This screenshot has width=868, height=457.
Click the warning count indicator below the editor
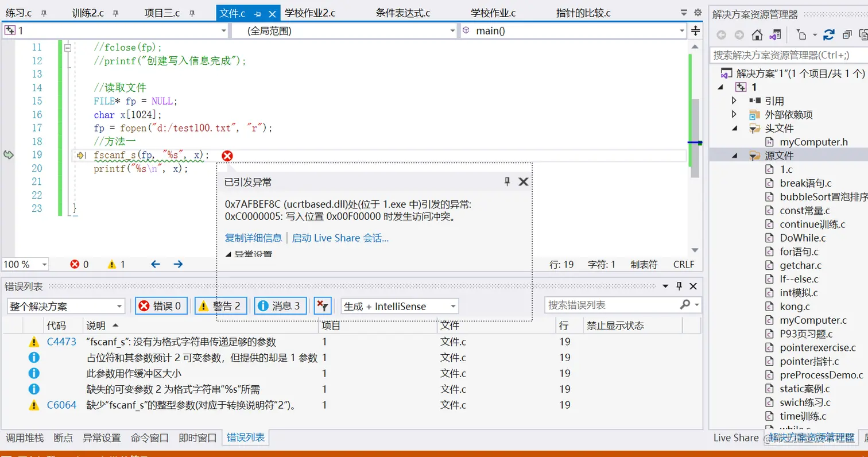coord(116,265)
